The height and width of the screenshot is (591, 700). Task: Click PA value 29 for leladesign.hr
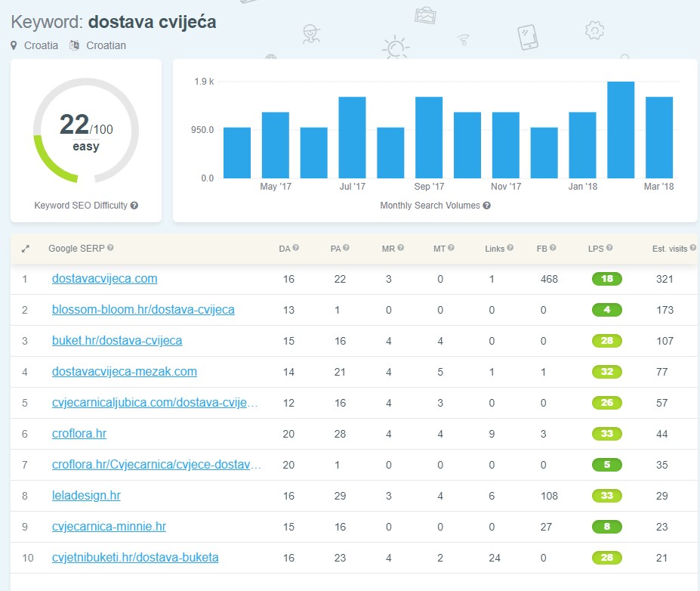coord(340,496)
